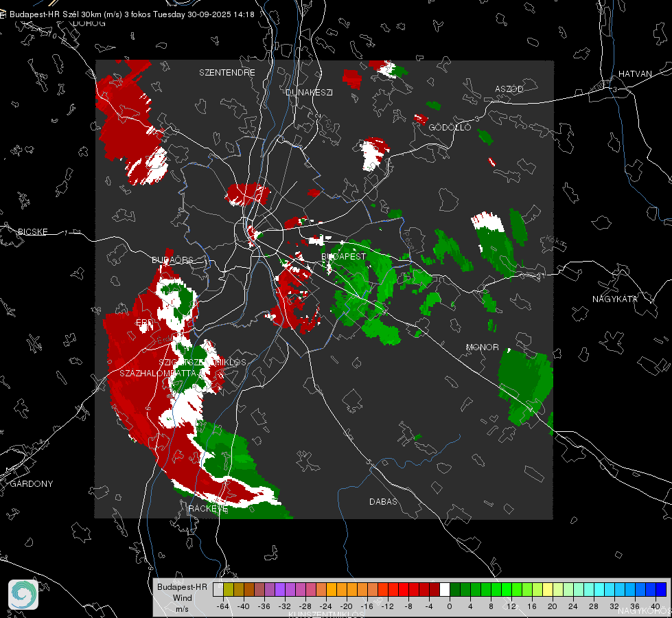This screenshot has width=672, height=618.
Task: Select the RÁCKEVE label
Action: click(208, 509)
